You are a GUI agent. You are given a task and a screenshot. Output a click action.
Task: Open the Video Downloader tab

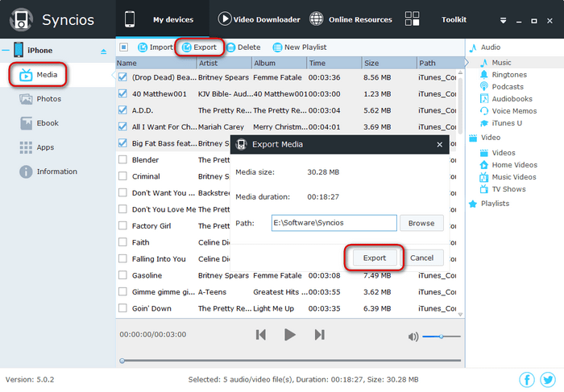(259, 19)
